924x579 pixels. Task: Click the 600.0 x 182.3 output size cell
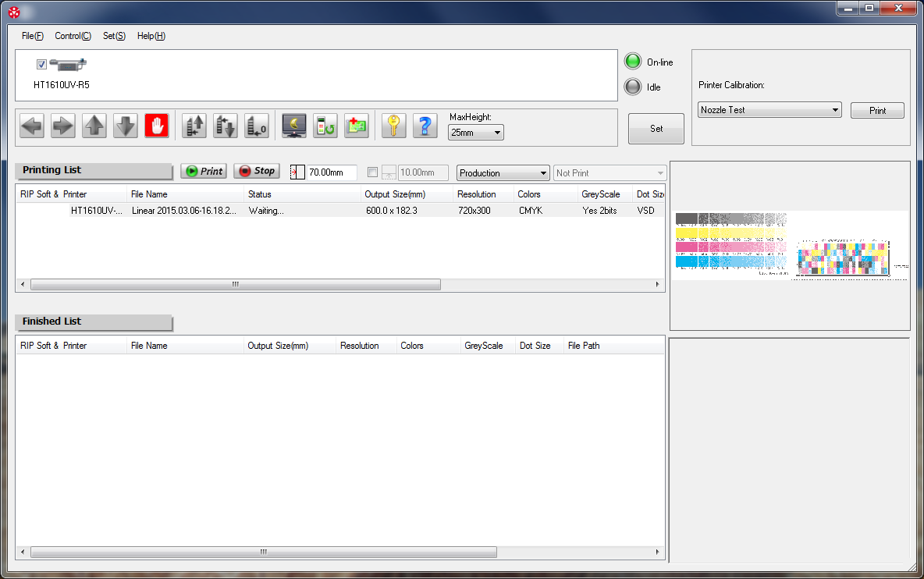click(x=391, y=211)
